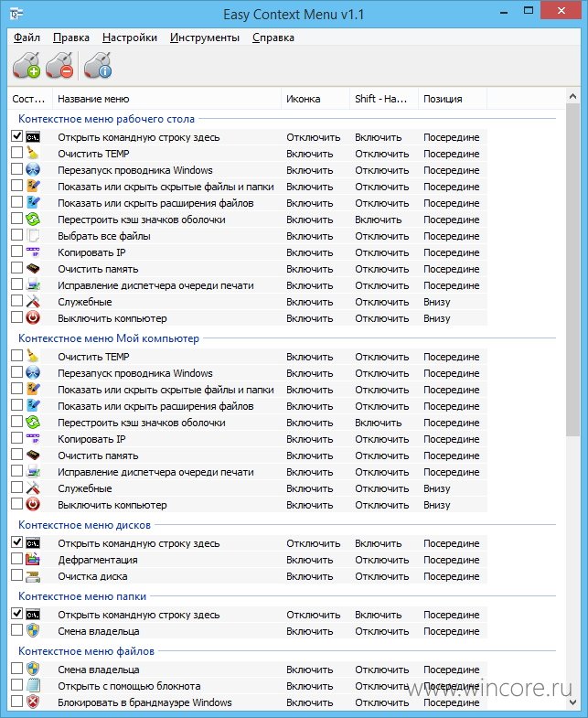588x718 pixels.
Task: Click the tools icon of desktop Служебные
Action: [33, 302]
